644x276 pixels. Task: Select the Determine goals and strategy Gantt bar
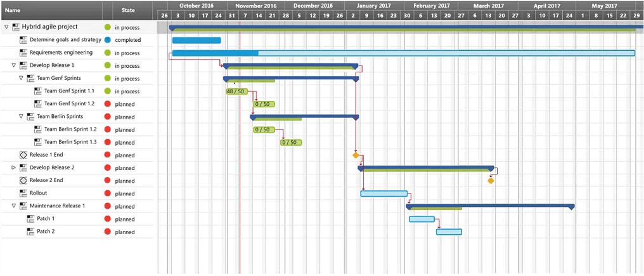(x=196, y=41)
